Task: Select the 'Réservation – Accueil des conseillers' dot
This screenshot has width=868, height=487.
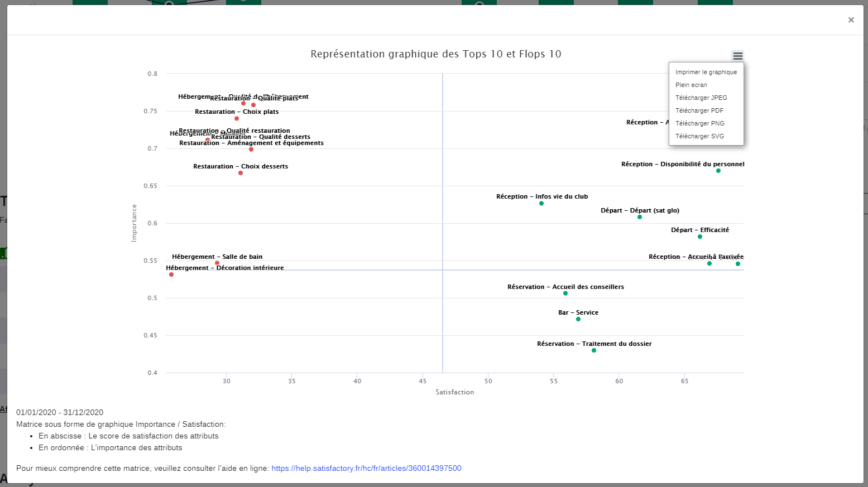Action: click(x=565, y=293)
